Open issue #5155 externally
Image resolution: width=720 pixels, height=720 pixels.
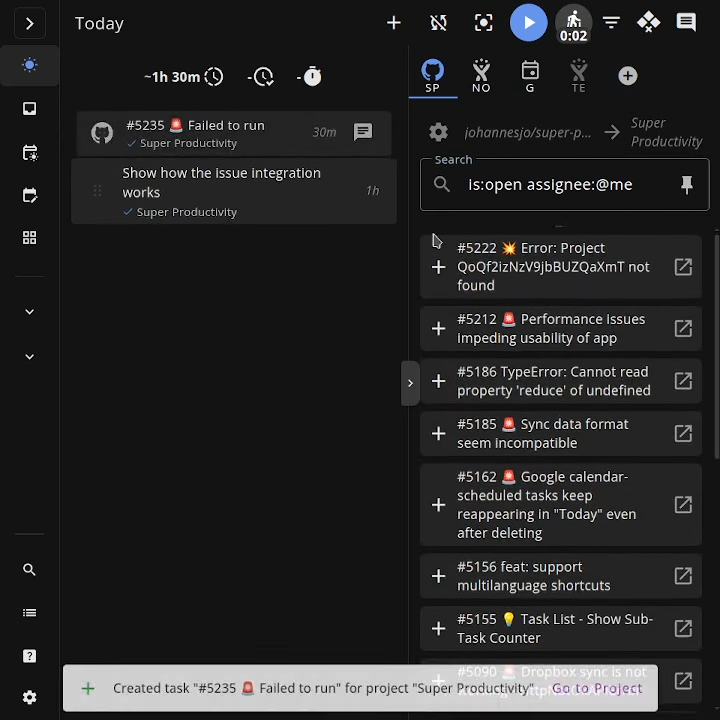(683, 628)
